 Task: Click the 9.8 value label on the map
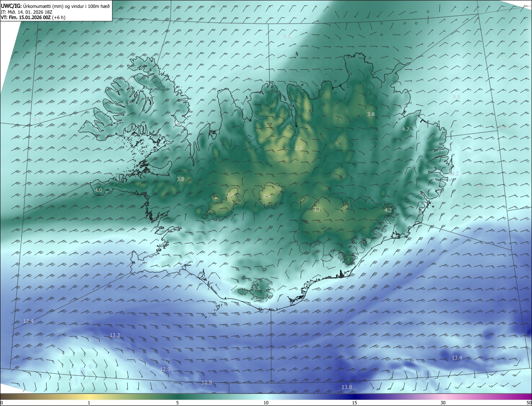click(x=456, y=97)
